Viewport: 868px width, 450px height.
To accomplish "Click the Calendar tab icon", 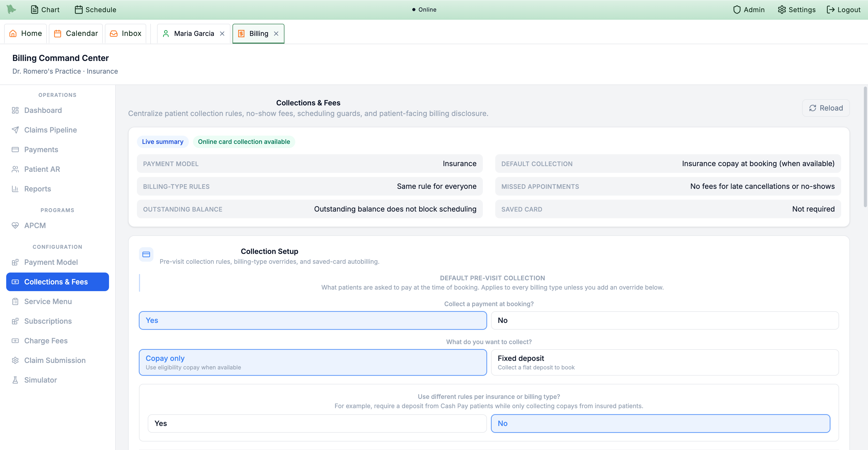I will pos(58,33).
